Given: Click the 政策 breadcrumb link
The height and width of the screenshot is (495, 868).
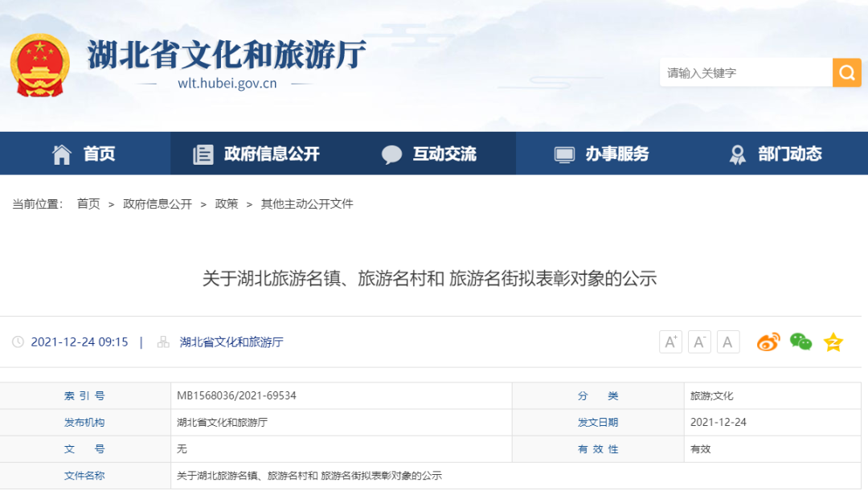Looking at the screenshot, I should coord(227,204).
